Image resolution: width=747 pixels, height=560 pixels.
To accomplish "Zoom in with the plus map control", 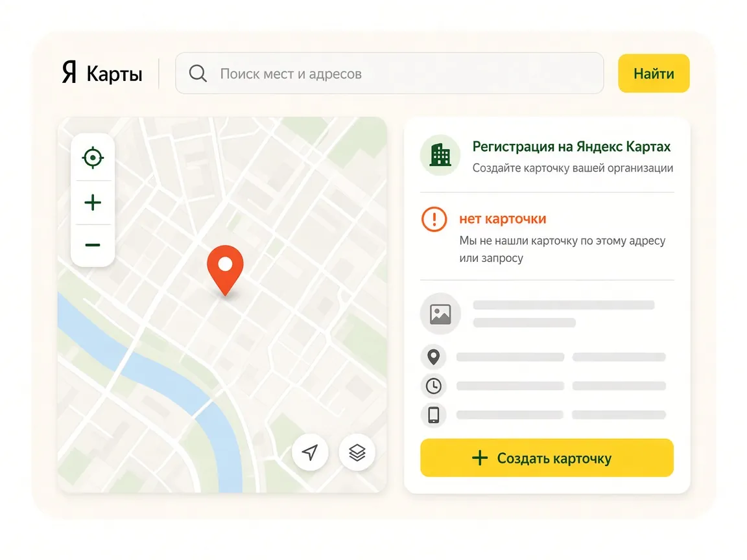I will [x=93, y=202].
